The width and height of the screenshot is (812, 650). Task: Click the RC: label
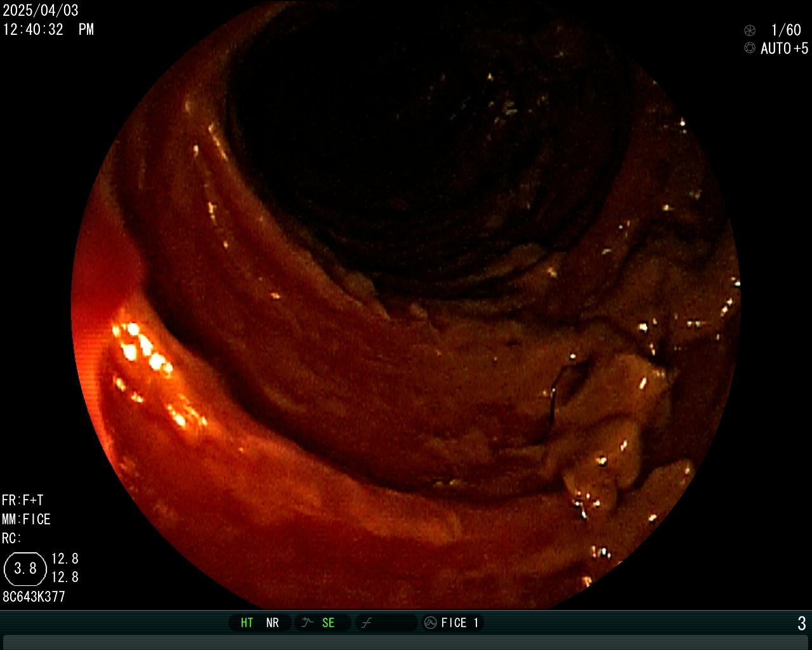click(12, 538)
